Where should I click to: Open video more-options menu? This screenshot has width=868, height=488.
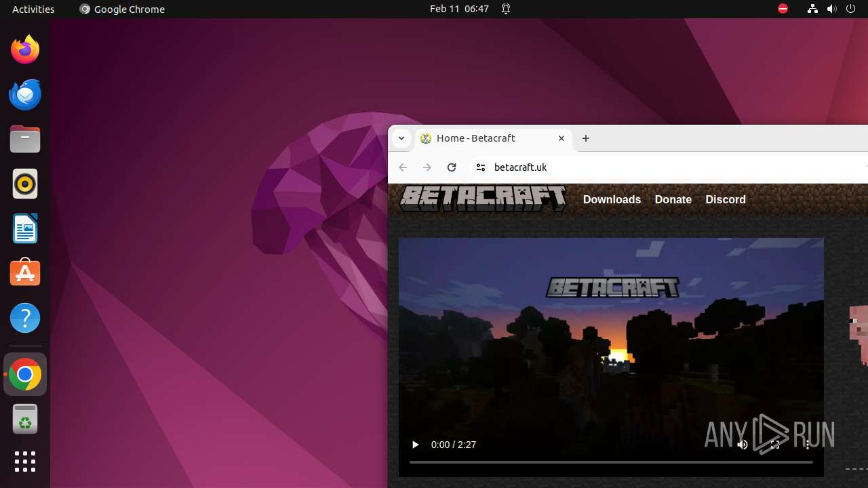coord(808,445)
